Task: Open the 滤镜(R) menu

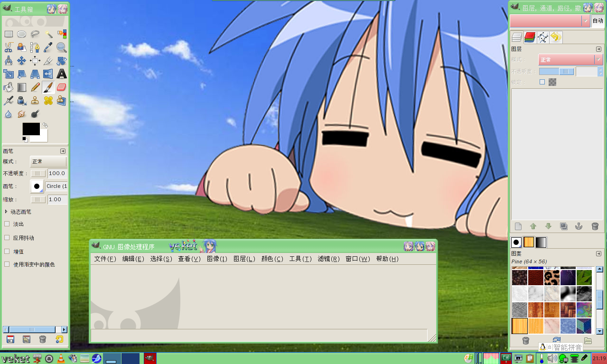Action: (328, 259)
